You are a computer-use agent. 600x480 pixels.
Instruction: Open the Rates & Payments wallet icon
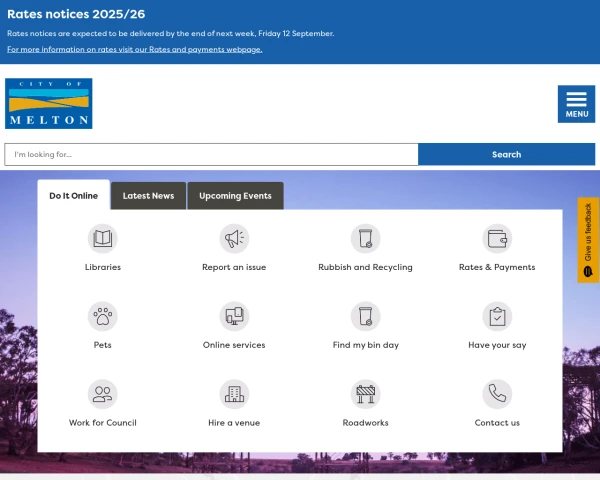tap(497, 238)
